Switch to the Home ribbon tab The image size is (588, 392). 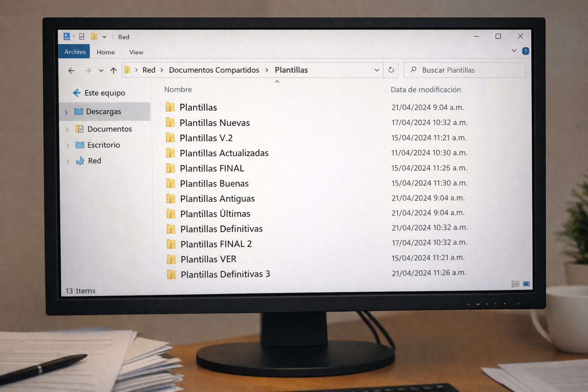[x=106, y=52]
